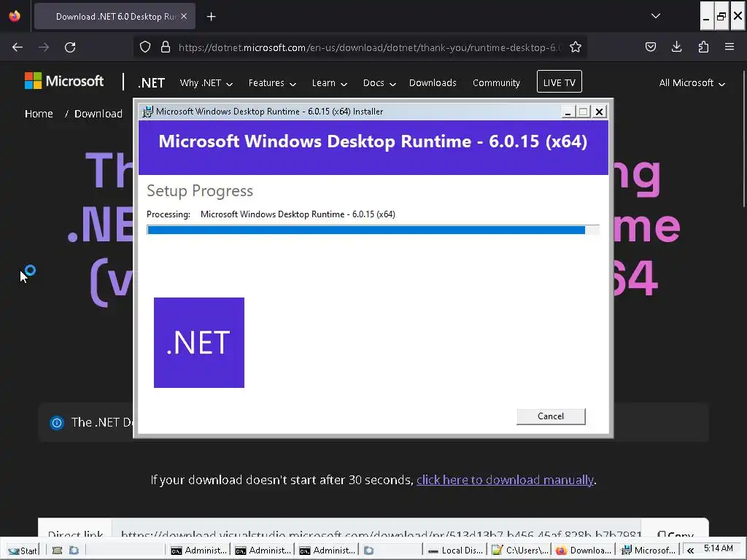Viewport: 747px width, 560px height.
Task: Expand the Learn menu
Action: pyautogui.click(x=329, y=83)
